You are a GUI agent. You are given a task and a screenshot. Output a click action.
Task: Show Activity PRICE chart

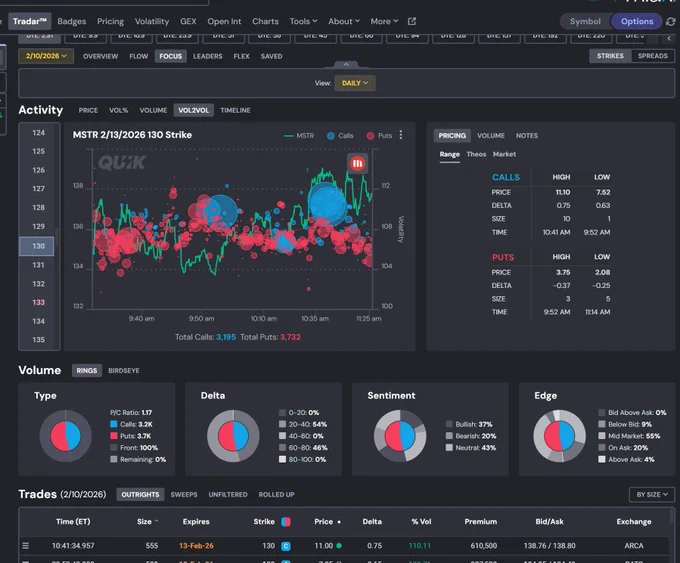(x=88, y=111)
